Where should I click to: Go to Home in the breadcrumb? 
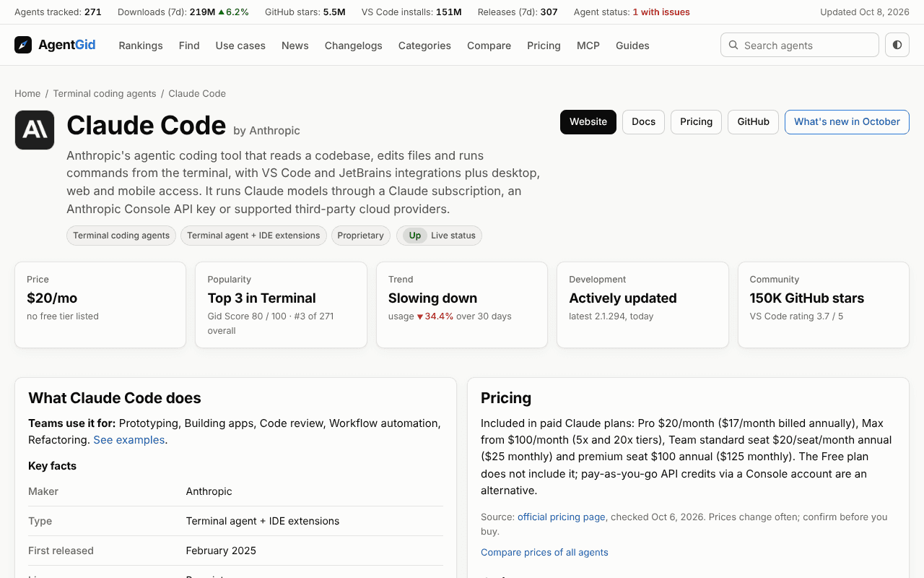[27, 93]
